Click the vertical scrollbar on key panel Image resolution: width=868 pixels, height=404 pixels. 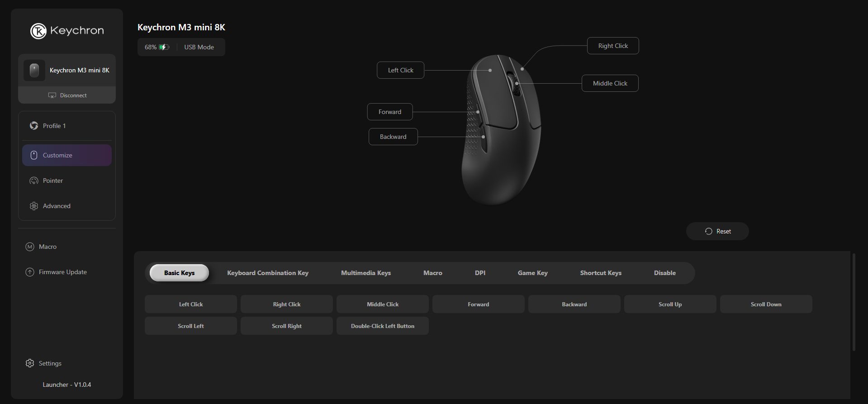click(854, 302)
